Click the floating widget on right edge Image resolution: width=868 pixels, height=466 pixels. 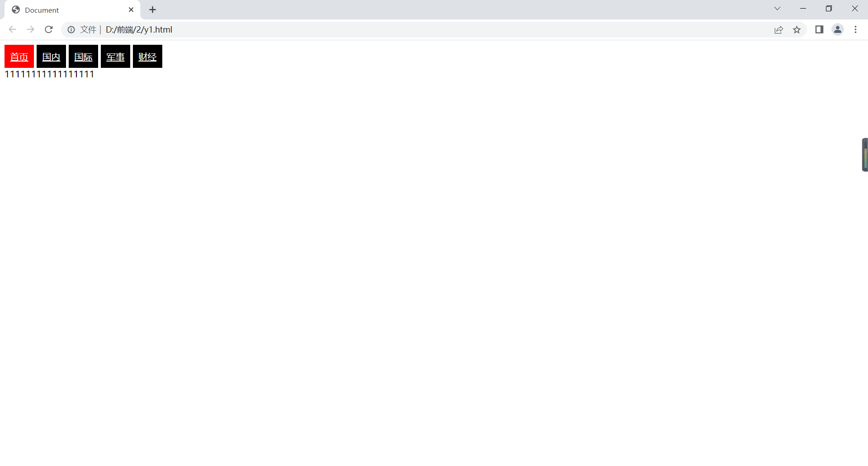point(865,155)
